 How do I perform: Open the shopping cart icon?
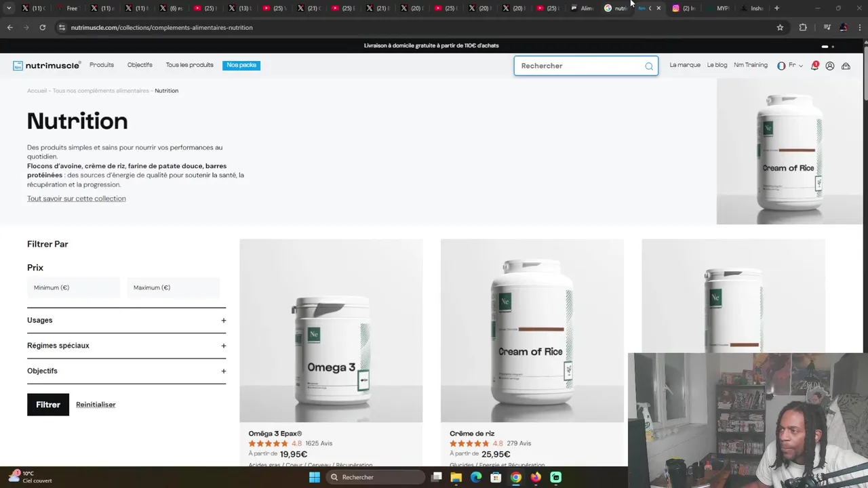(x=846, y=66)
